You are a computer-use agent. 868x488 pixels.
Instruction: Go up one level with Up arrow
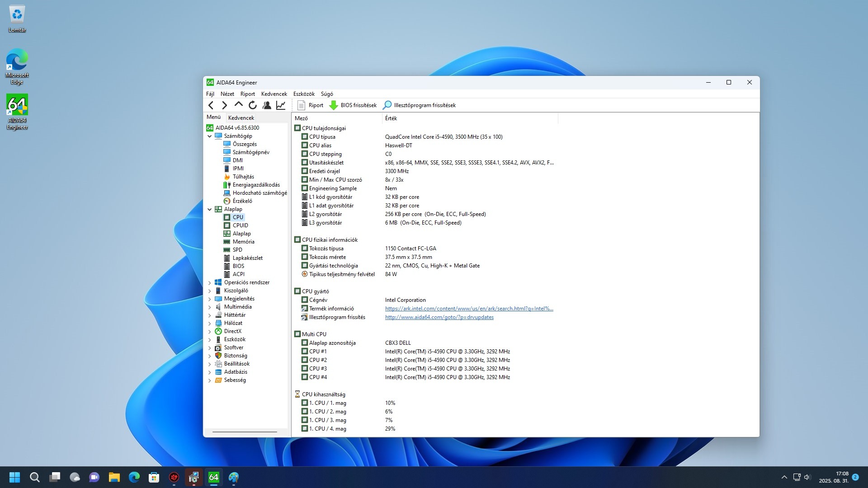[238, 105]
